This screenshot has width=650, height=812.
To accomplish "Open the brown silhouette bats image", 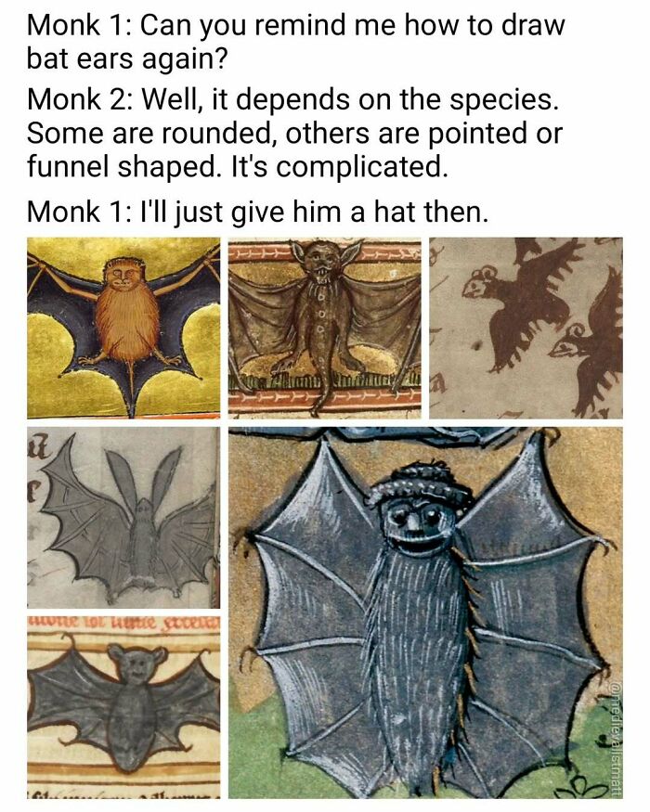I will click(x=526, y=328).
